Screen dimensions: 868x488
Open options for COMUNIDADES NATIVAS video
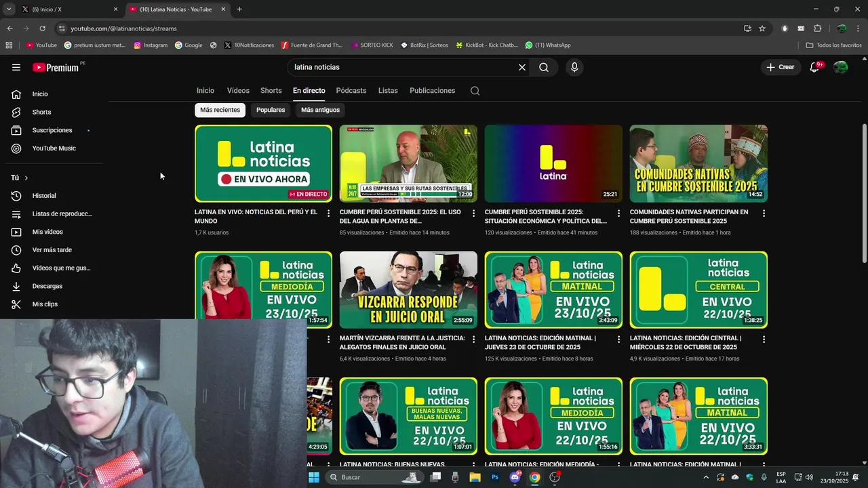(764, 213)
